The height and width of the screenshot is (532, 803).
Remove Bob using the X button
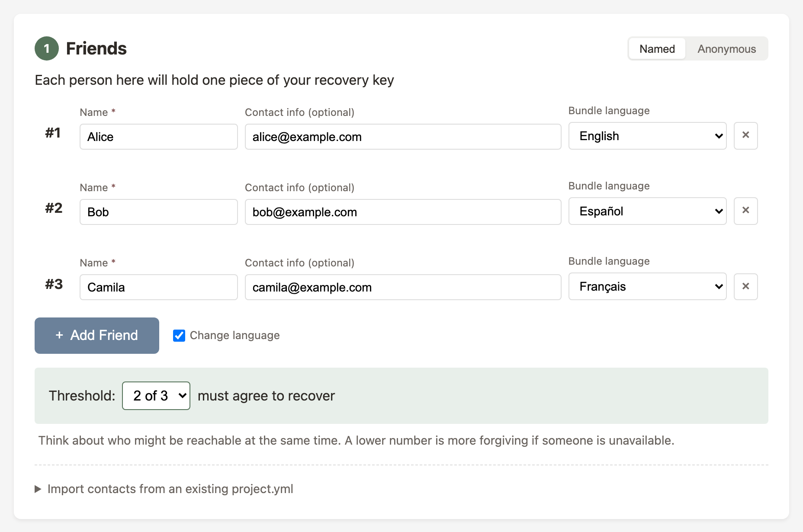coord(745,211)
